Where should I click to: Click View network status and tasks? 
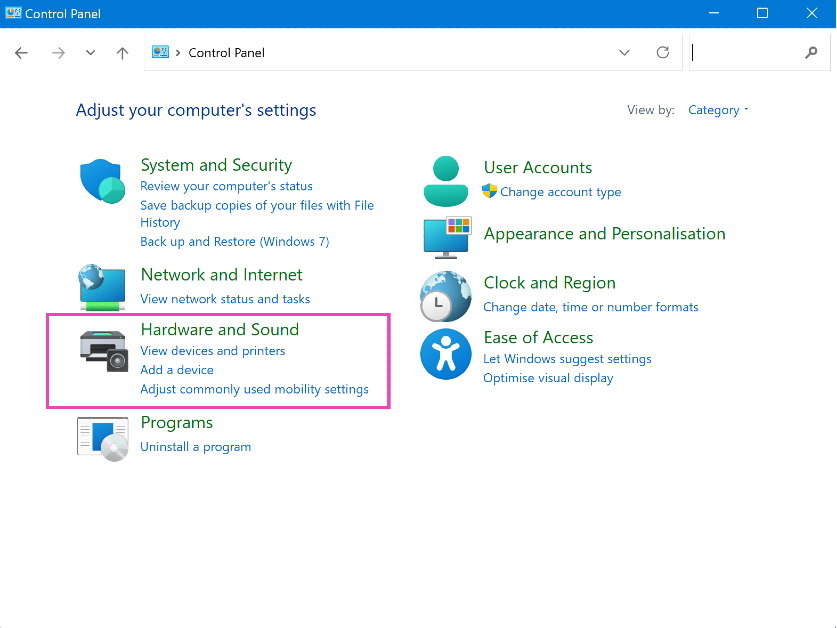tap(225, 299)
